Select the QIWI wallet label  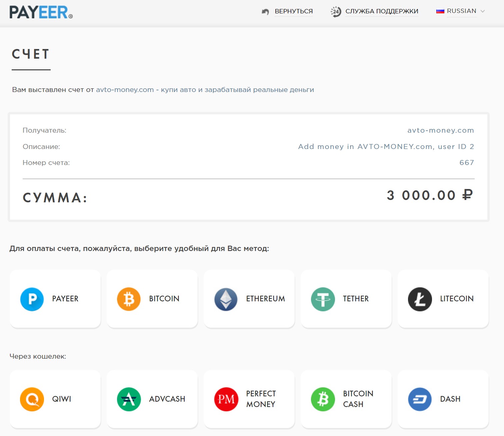(62, 399)
